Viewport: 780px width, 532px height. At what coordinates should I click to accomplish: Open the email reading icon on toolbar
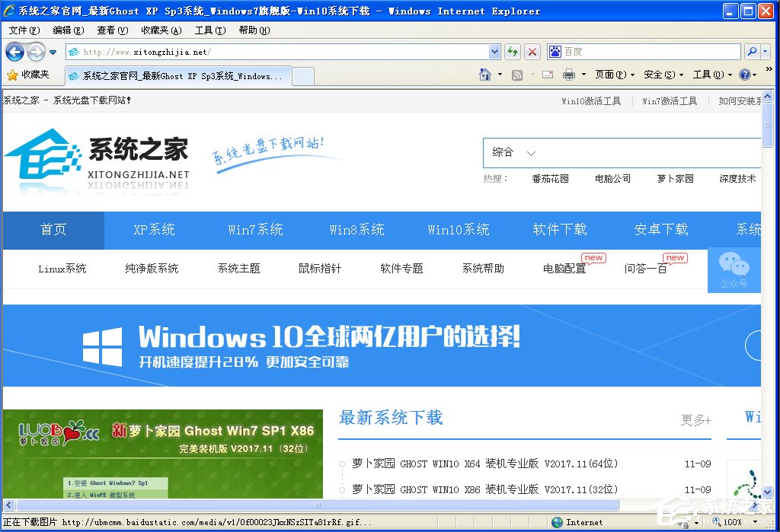548,75
